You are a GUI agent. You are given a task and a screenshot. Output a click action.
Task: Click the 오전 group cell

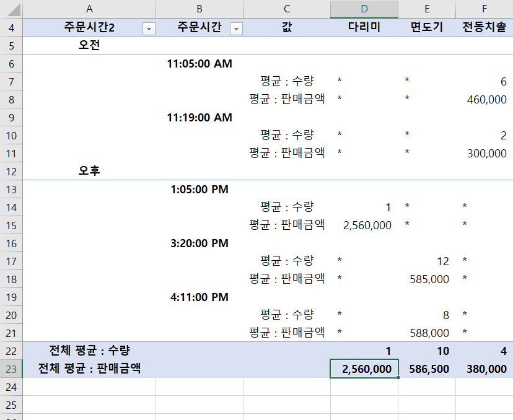89,45
